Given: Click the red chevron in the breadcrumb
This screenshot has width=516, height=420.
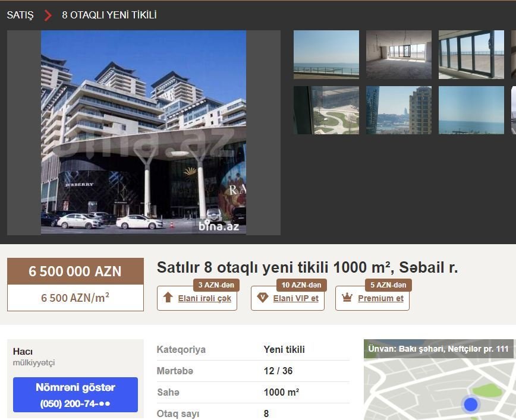Looking at the screenshot, I should coord(48,15).
